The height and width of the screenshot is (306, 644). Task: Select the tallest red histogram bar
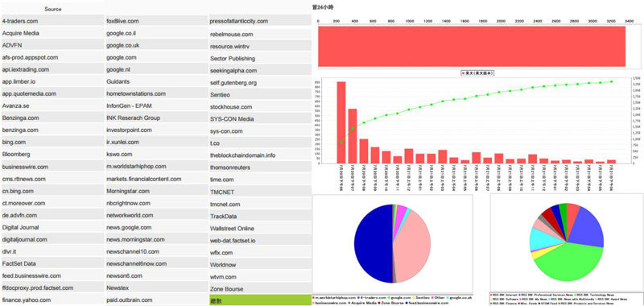[341, 122]
